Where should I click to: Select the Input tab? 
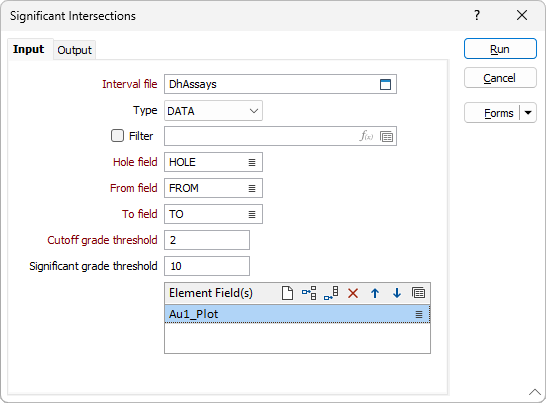coord(29,49)
